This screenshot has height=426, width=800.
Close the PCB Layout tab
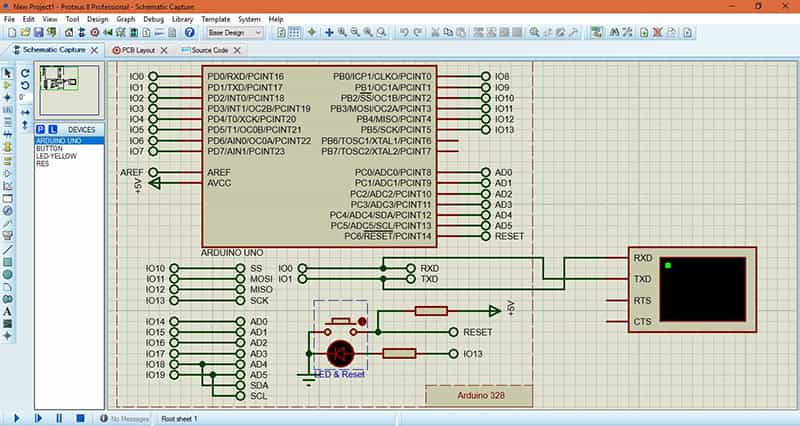point(164,50)
